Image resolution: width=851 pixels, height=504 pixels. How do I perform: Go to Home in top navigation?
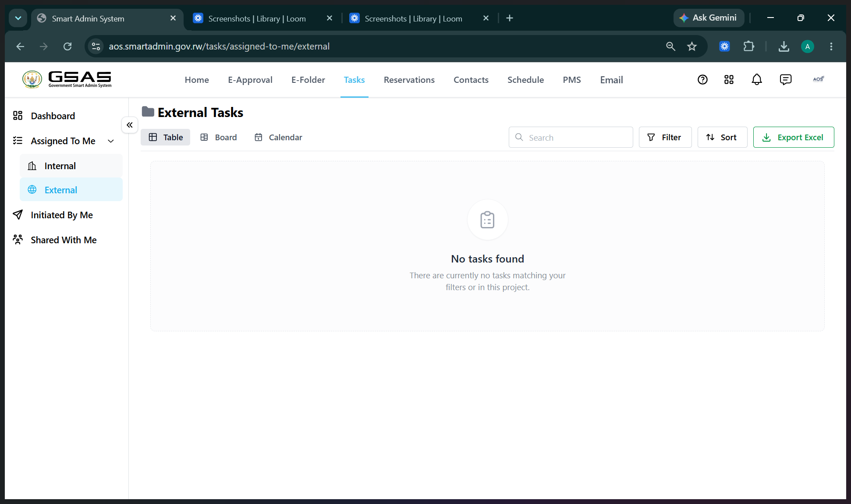(x=197, y=80)
